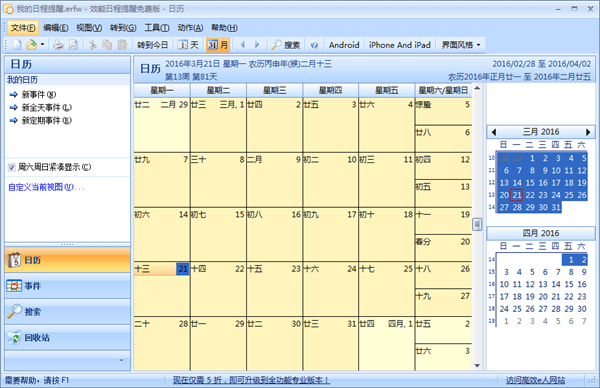Viewport: 600px width, 388px height.
Task: Click the open file toolbar icon
Action: [x=31, y=45]
